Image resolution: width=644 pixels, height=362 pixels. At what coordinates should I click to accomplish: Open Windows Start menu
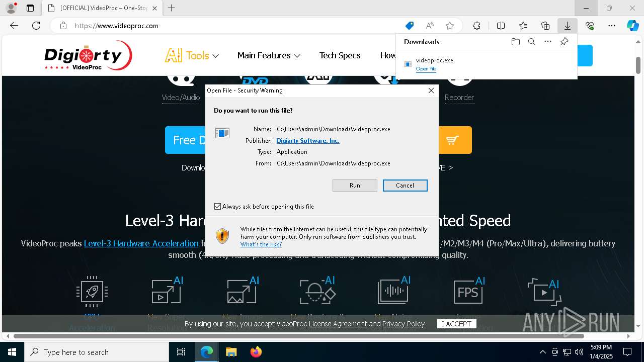[12, 352]
